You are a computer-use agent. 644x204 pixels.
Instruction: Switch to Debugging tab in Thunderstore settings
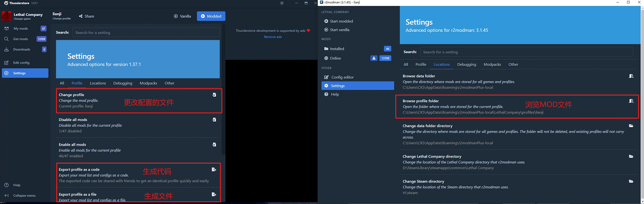pos(123,83)
